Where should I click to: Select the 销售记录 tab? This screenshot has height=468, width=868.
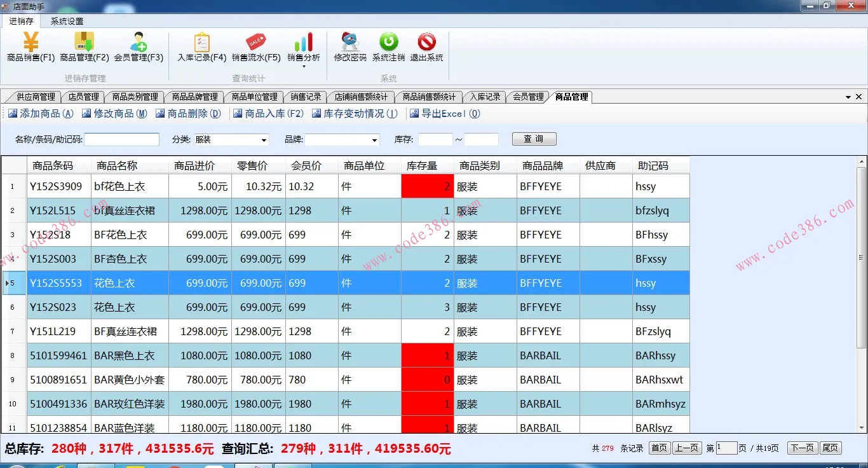(x=306, y=97)
